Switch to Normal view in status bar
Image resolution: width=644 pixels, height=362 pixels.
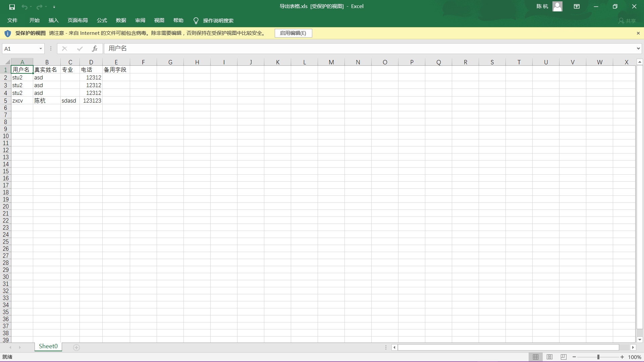[536, 357]
